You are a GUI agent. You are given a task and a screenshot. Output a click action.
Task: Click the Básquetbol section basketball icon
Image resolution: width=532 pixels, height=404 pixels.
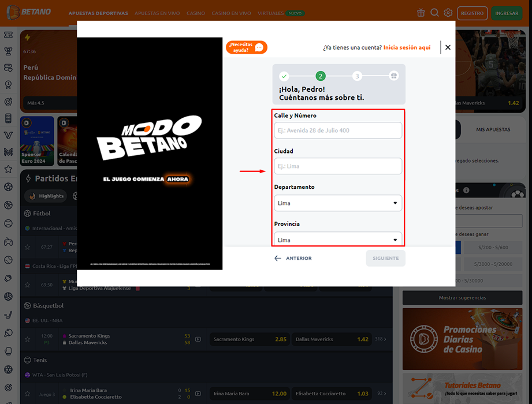pyautogui.click(x=28, y=305)
